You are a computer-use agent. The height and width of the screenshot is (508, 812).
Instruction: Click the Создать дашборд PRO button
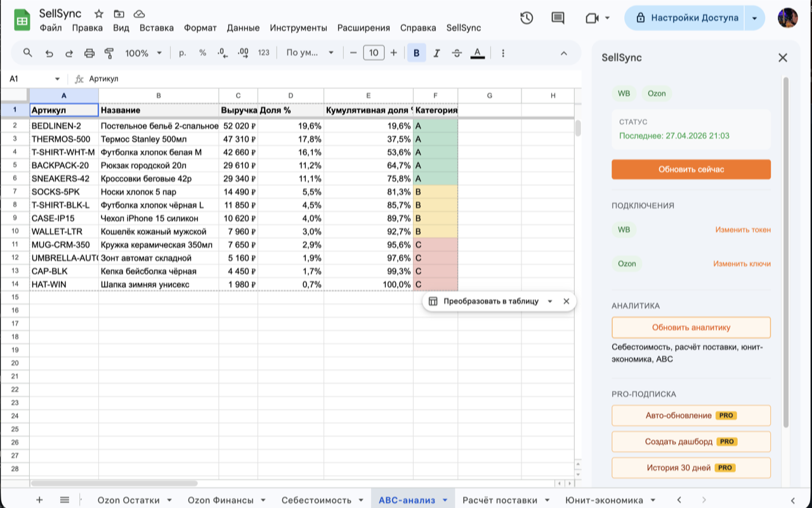click(691, 441)
